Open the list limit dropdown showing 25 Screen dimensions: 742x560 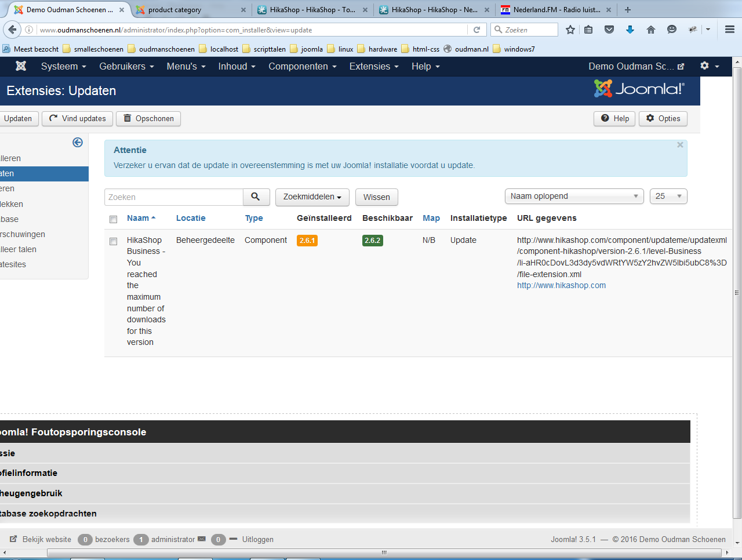[668, 197]
